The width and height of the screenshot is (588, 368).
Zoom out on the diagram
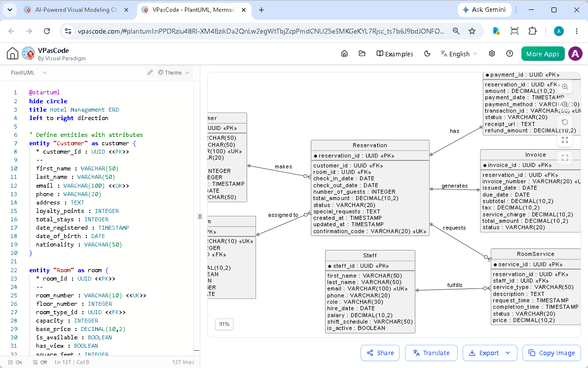[x=565, y=104]
